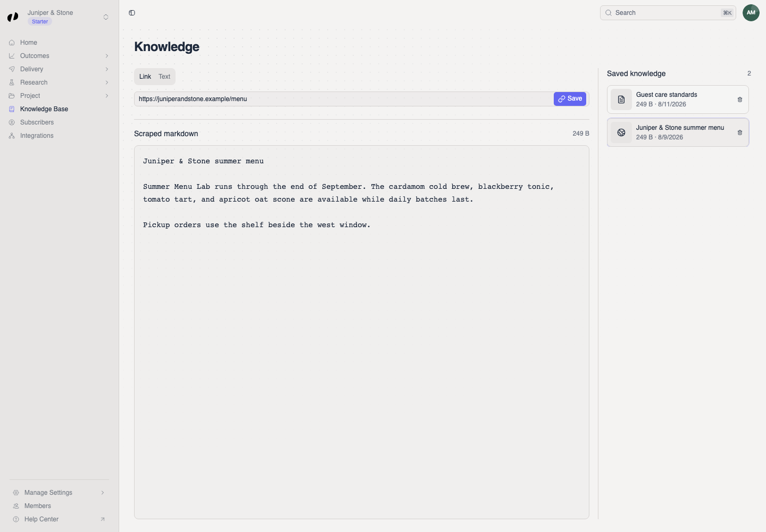Click the Juniper & Stone logo icon
Screen dimensions: 766x532
(13, 17)
